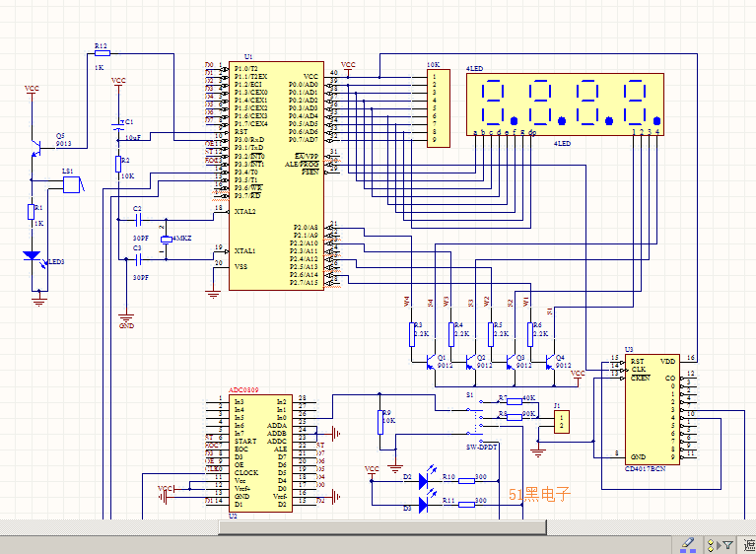
Task: Select resistor R2 10K symbol
Action: tap(118, 164)
